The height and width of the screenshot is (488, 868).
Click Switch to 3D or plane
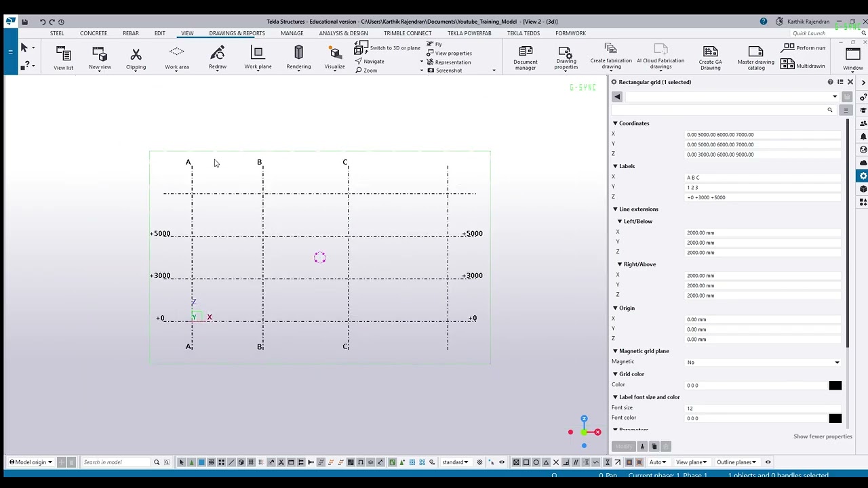(x=387, y=48)
